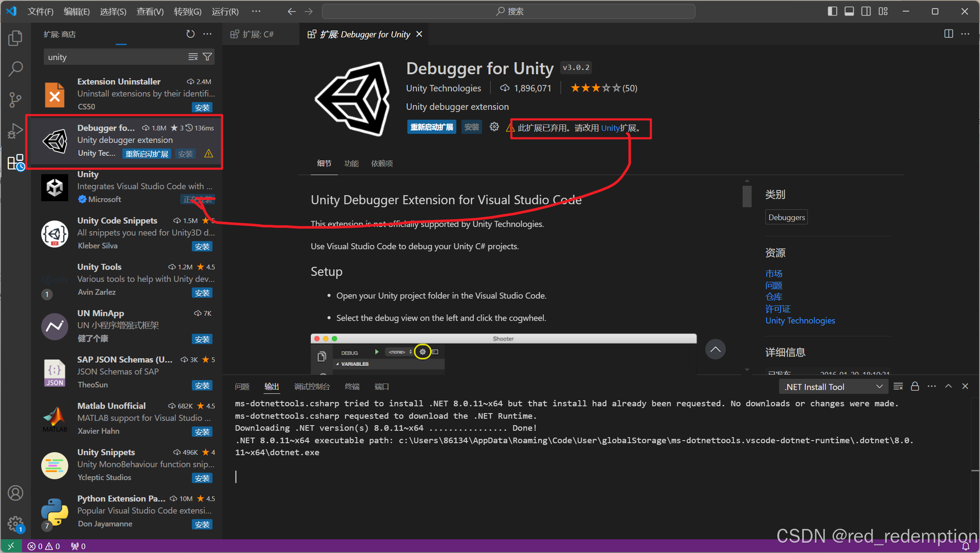980x553 pixels.
Task: Open customize layout icon
Action: (883, 12)
